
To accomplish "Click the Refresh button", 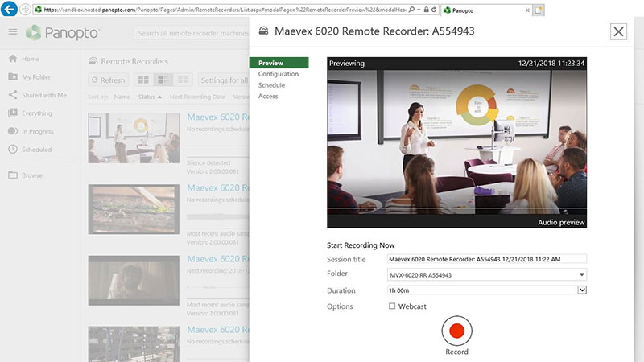I will click(108, 80).
